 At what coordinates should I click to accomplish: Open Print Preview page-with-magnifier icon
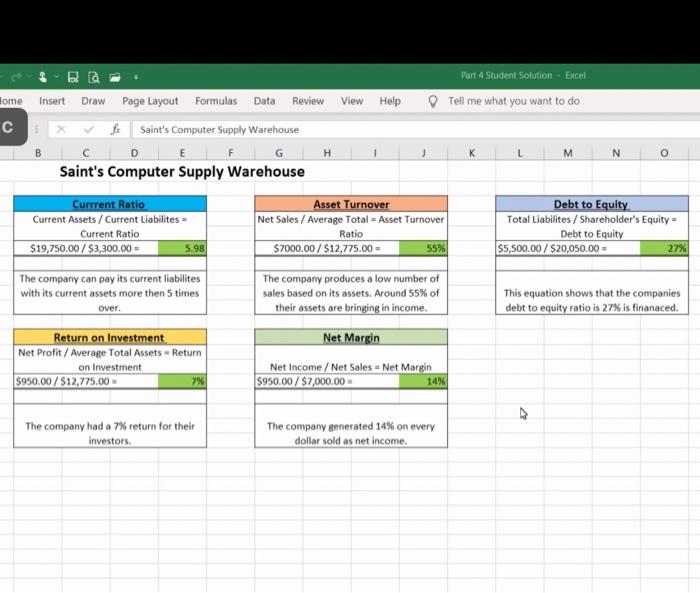[94, 77]
